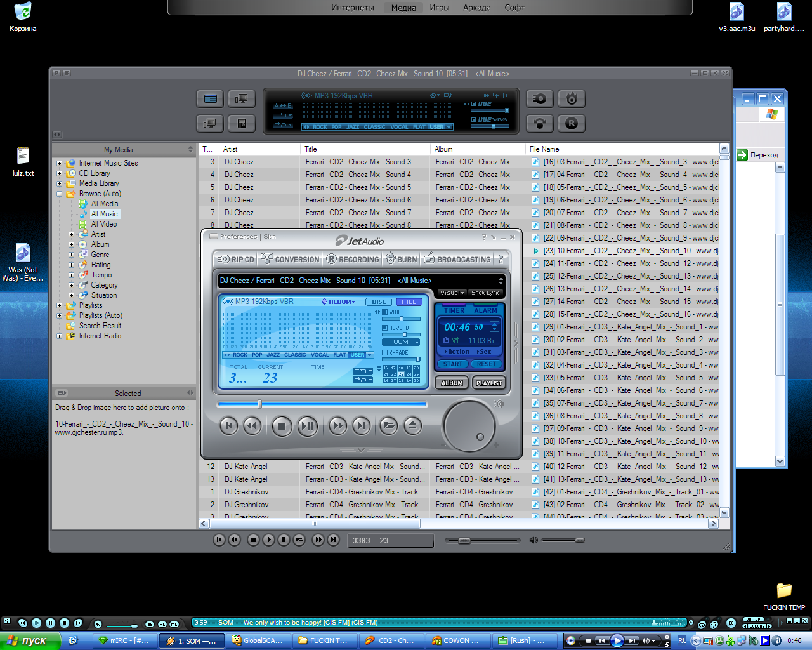
Task: Select JAZZ equalizer preset in JetAudio player
Action: click(273, 355)
